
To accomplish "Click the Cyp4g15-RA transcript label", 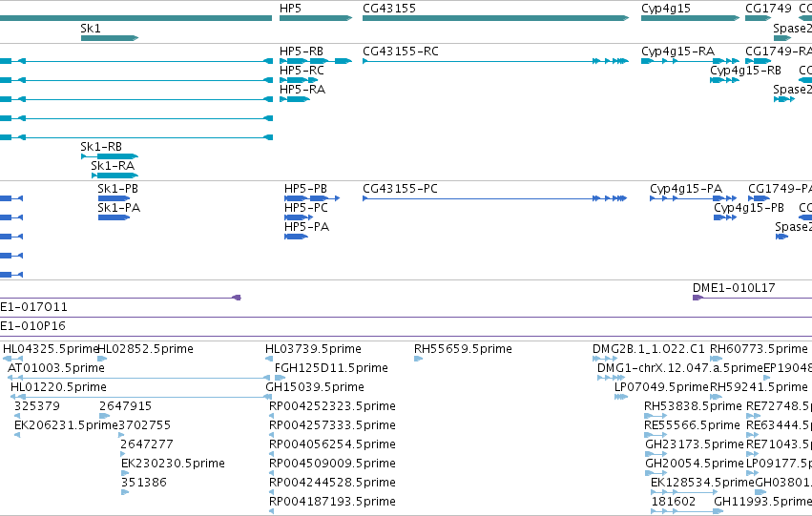I will tap(677, 52).
